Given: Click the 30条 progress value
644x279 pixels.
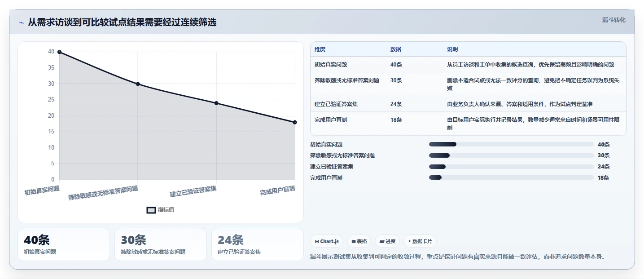Looking at the screenshot, I should tap(604, 155).
